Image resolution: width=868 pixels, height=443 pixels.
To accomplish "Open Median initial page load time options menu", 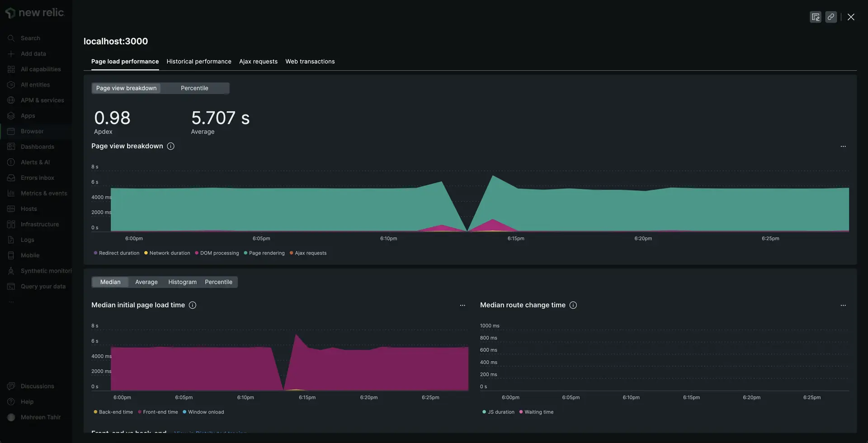I will (462, 306).
